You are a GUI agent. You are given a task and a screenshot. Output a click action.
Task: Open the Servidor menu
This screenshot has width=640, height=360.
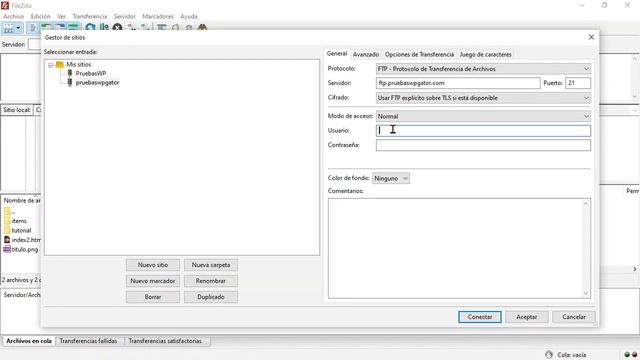click(124, 16)
